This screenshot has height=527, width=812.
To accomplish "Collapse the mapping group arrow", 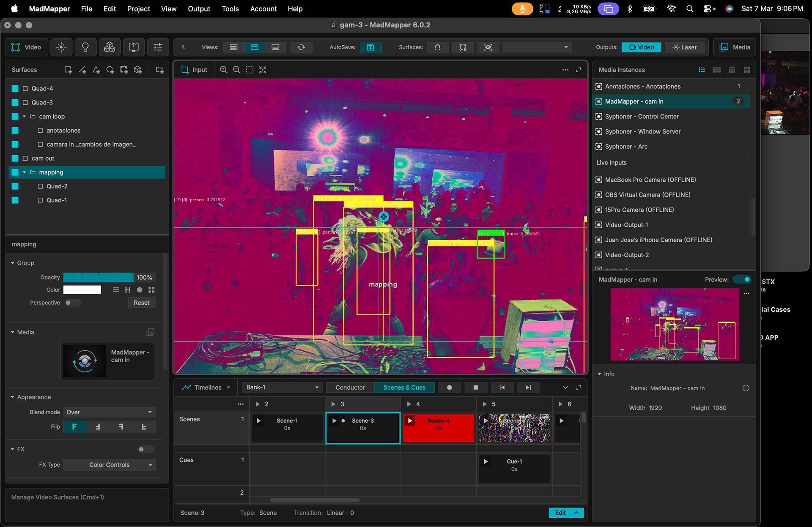I will pyautogui.click(x=24, y=172).
